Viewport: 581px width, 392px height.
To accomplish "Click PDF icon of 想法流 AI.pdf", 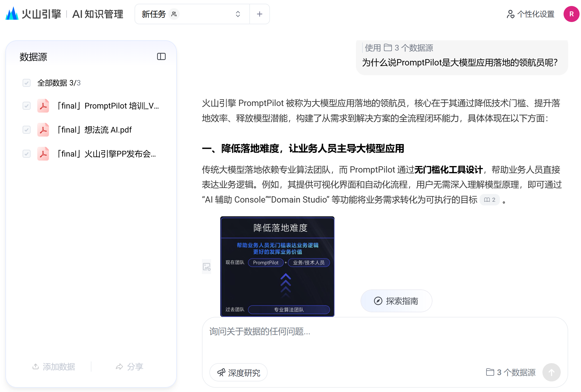I will coord(43,130).
